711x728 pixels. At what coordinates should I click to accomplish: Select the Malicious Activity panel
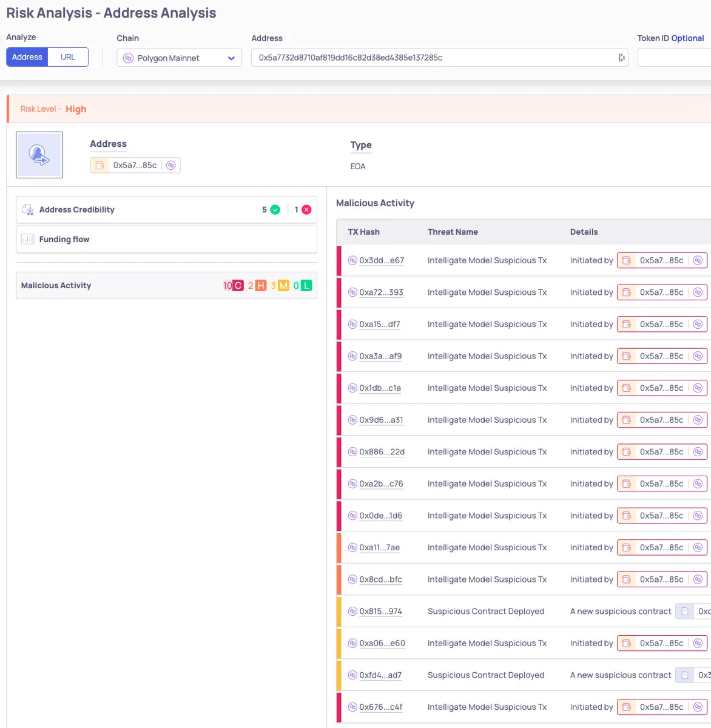click(x=166, y=285)
